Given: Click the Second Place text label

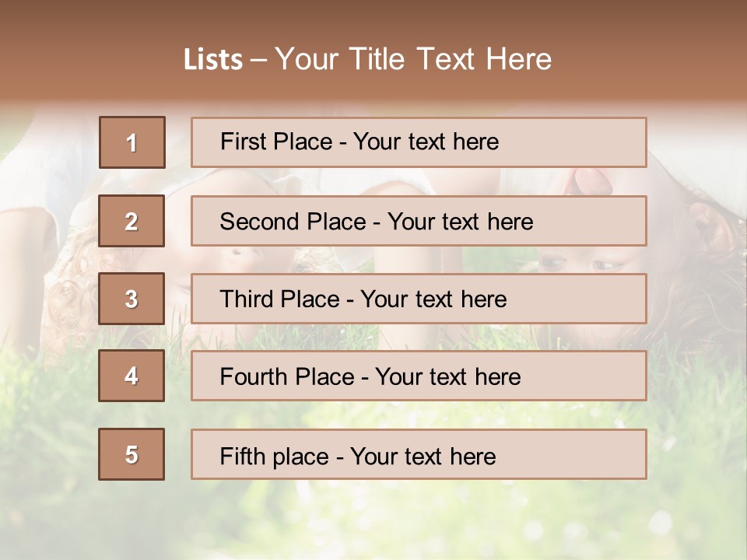Looking at the screenshot, I should click(377, 222).
